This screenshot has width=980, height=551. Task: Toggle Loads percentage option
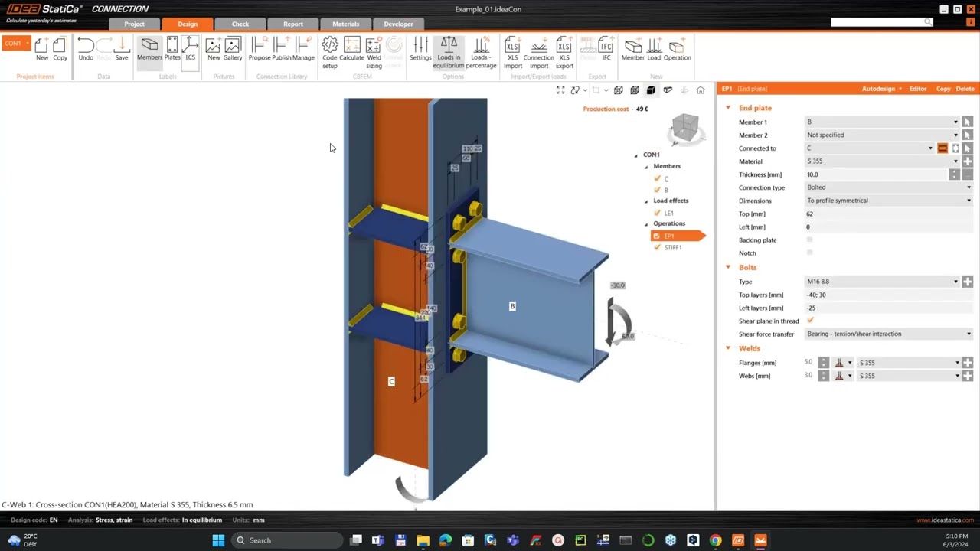pyautogui.click(x=481, y=52)
